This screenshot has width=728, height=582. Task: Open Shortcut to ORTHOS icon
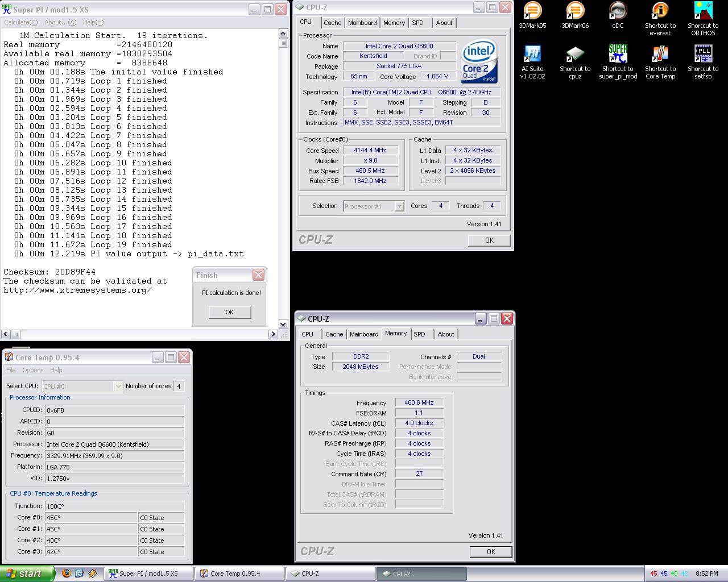pyautogui.click(x=703, y=19)
